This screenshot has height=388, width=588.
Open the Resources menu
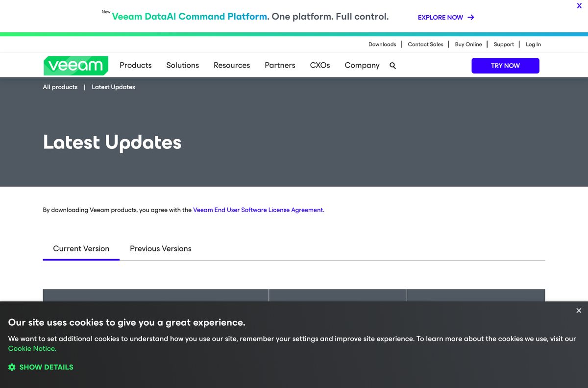(x=232, y=65)
